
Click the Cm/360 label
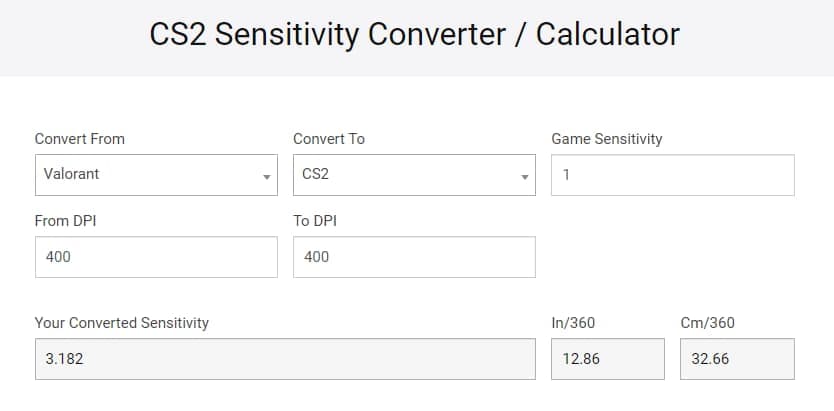pos(707,323)
